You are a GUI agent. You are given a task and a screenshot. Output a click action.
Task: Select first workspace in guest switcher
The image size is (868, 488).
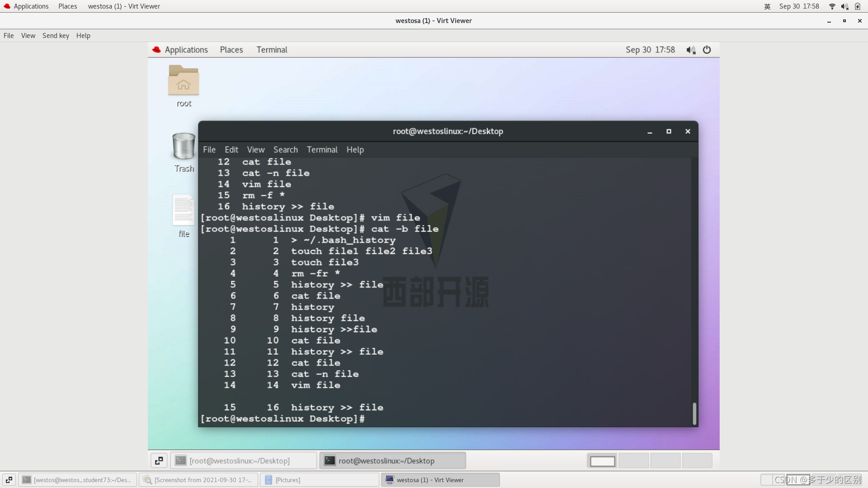(602, 460)
